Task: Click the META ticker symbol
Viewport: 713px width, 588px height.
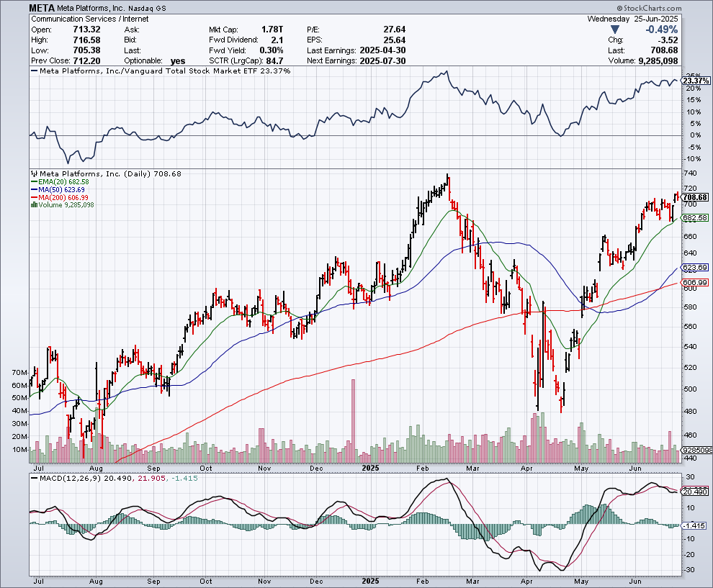Action: tap(42, 8)
